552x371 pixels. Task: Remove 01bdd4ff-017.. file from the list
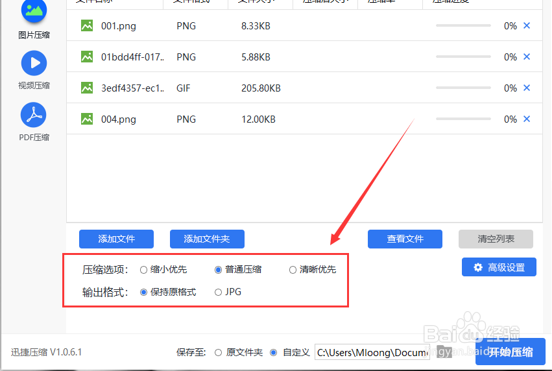click(x=527, y=57)
